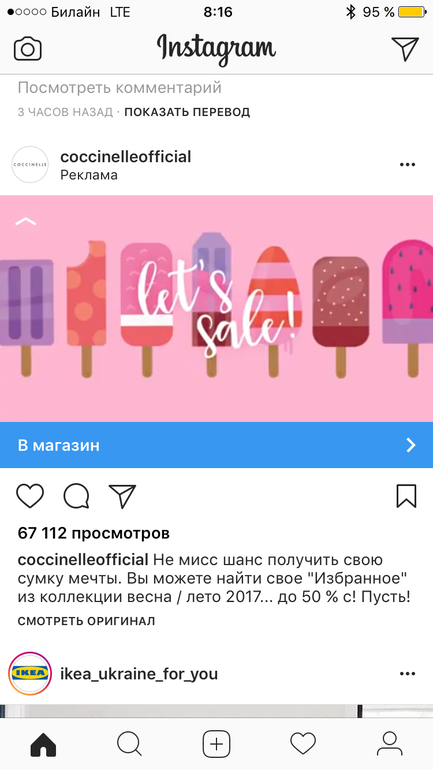Save the post with bookmark icon

[406, 496]
